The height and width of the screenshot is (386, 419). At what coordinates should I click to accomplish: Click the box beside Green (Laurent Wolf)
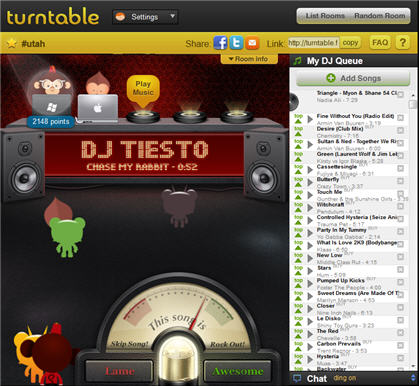pyautogui.click(x=400, y=156)
